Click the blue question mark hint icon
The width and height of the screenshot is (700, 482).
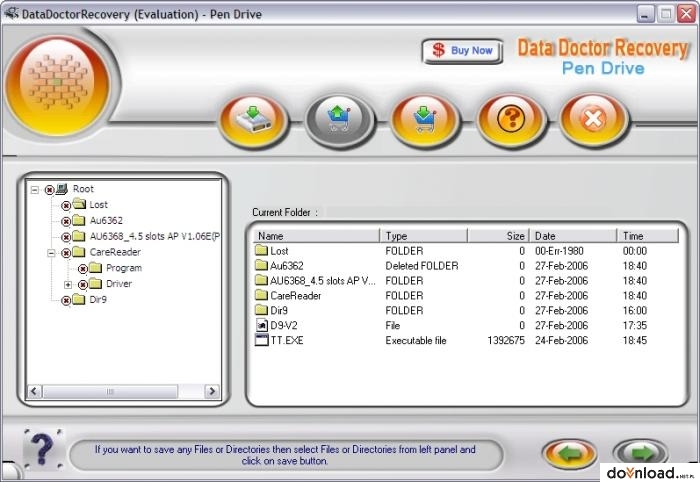click(43, 449)
